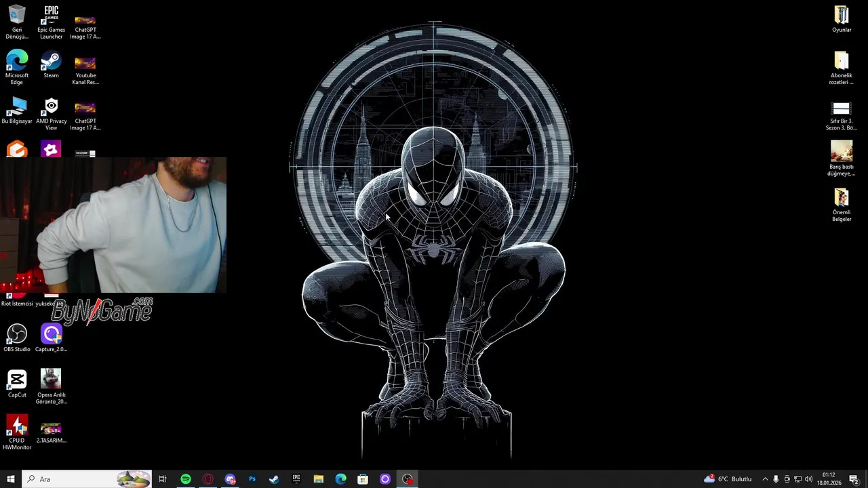Image resolution: width=868 pixels, height=488 pixels.
Task: Open the 6°C Bulutlu weather widget
Action: coord(728,479)
